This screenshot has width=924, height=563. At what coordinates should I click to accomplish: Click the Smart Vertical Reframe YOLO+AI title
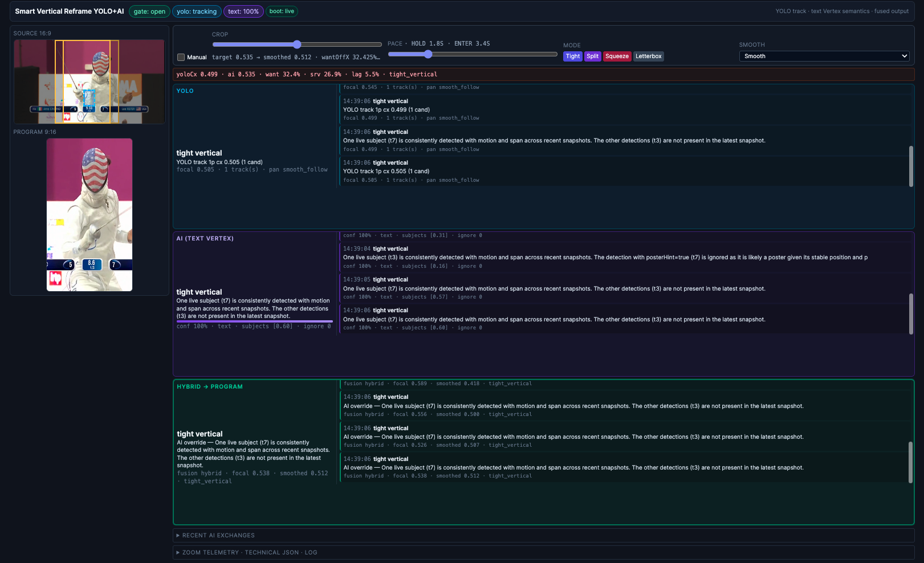point(70,11)
